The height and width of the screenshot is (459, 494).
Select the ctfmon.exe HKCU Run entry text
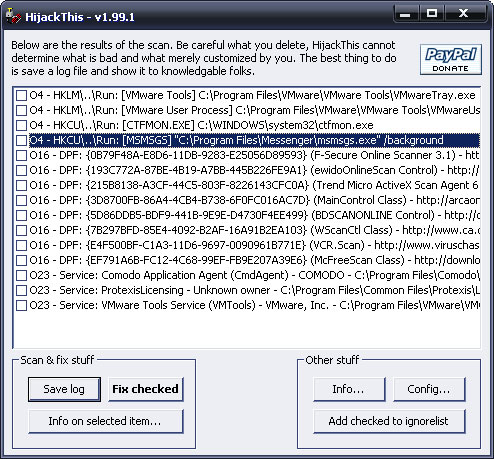coord(201,125)
